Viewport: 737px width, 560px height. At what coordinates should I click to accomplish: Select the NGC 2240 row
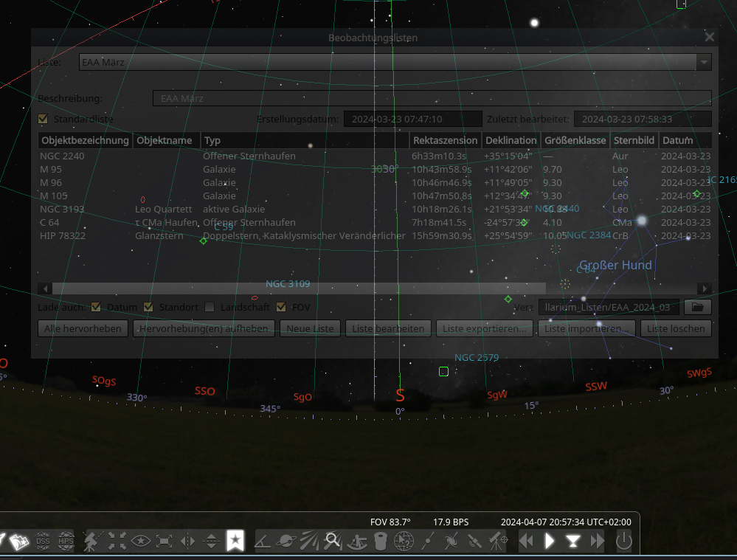[375, 156]
